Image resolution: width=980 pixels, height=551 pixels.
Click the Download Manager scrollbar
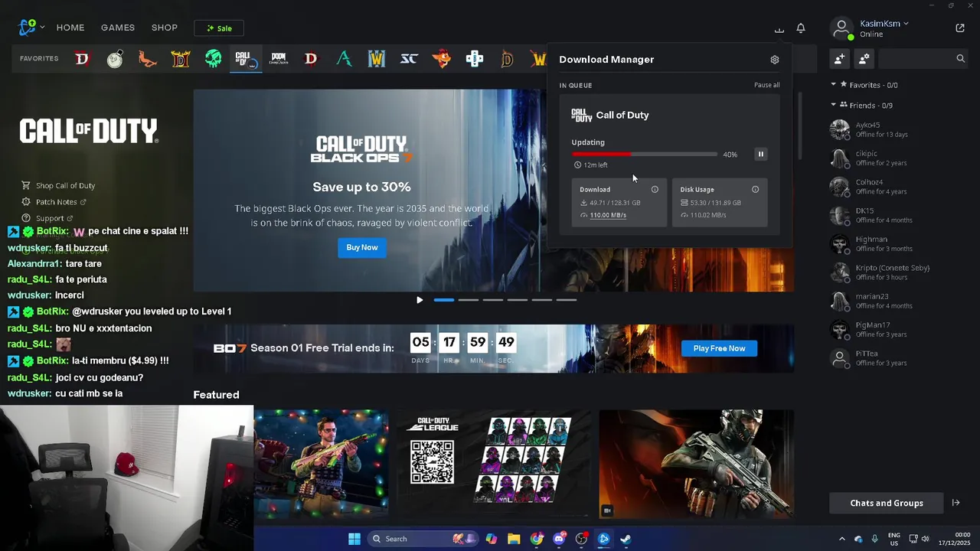point(800,126)
